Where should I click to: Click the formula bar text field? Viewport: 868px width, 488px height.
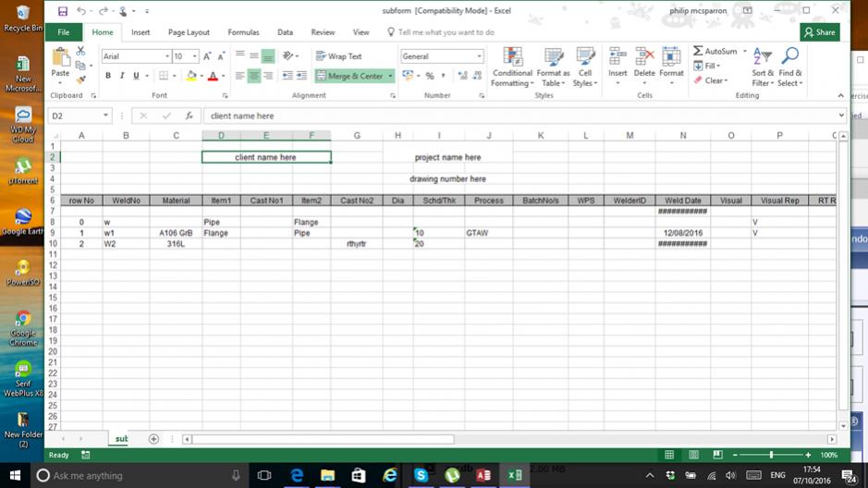(520, 116)
